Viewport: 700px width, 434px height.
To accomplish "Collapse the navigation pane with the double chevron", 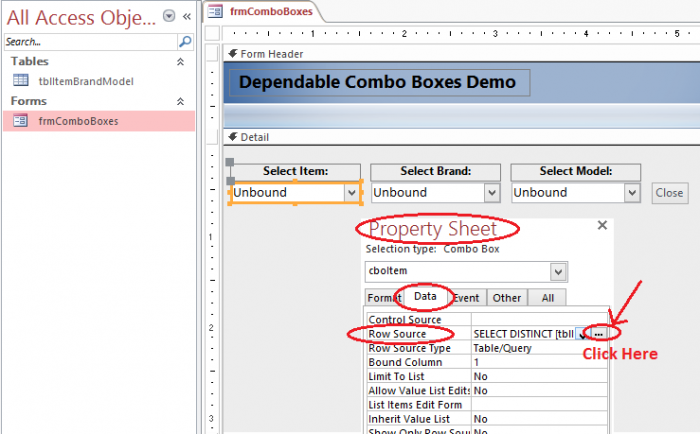I will pos(185,16).
